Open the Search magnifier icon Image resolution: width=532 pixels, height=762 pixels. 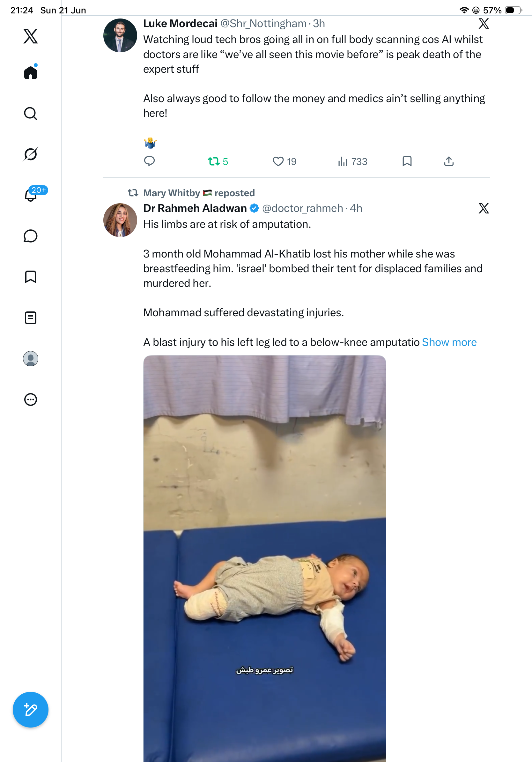coord(31,114)
